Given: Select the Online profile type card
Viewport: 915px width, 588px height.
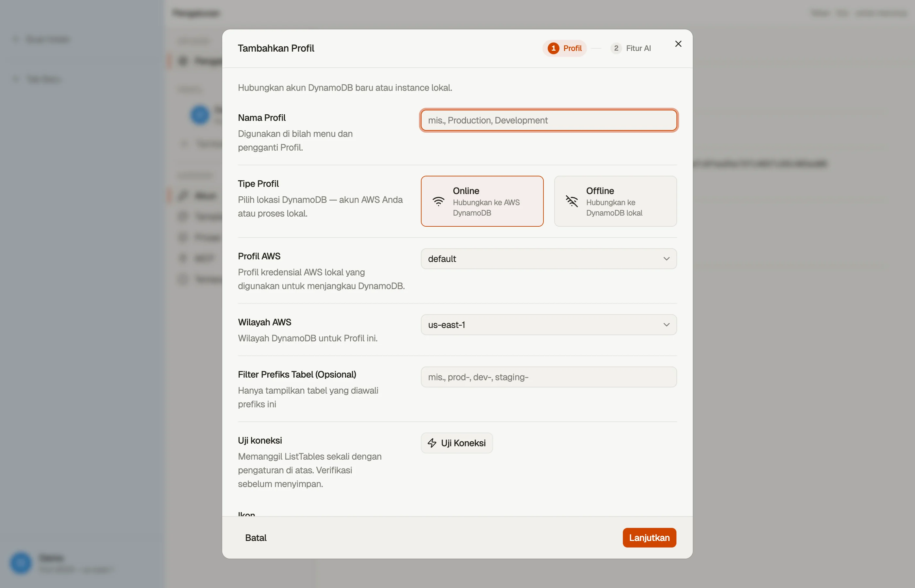Looking at the screenshot, I should pyautogui.click(x=482, y=201).
